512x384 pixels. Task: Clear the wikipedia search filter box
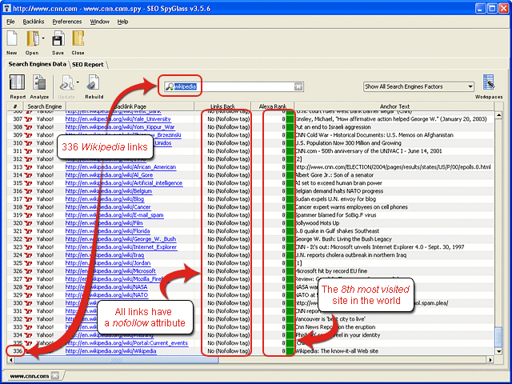[299, 87]
